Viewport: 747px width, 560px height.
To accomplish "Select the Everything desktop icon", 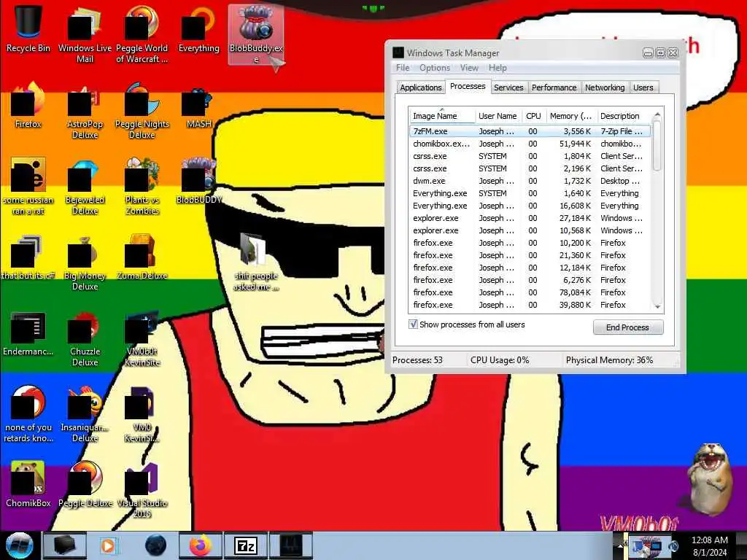I will click(x=198, y=28).
